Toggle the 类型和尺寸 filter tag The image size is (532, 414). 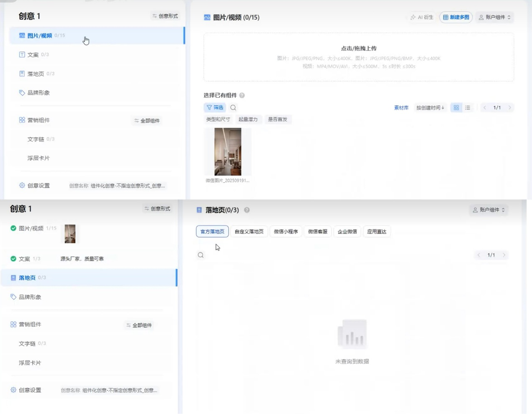(x=218, y=120)
